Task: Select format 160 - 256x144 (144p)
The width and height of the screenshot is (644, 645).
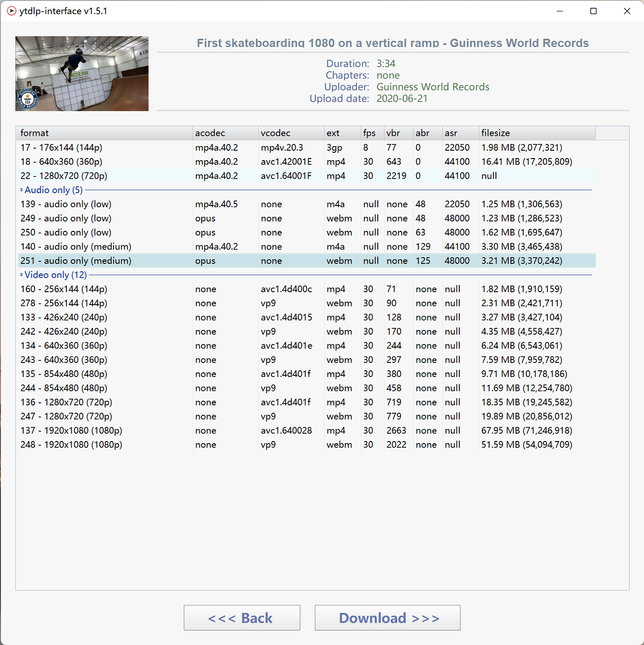Action: click(x=307, y=289)
